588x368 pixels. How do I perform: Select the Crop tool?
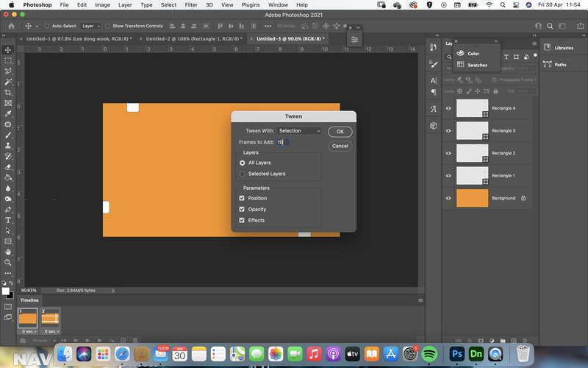8,93
